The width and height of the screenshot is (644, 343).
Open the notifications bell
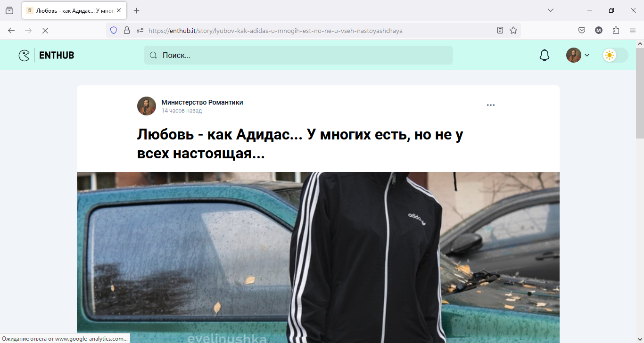pyautogui.click(x=545, y=56)
